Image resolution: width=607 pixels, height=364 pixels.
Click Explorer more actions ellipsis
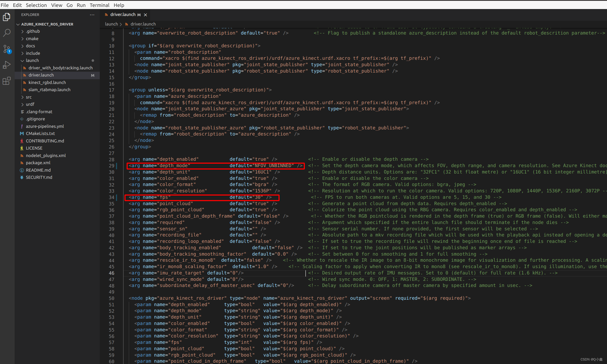click(92, 15)
